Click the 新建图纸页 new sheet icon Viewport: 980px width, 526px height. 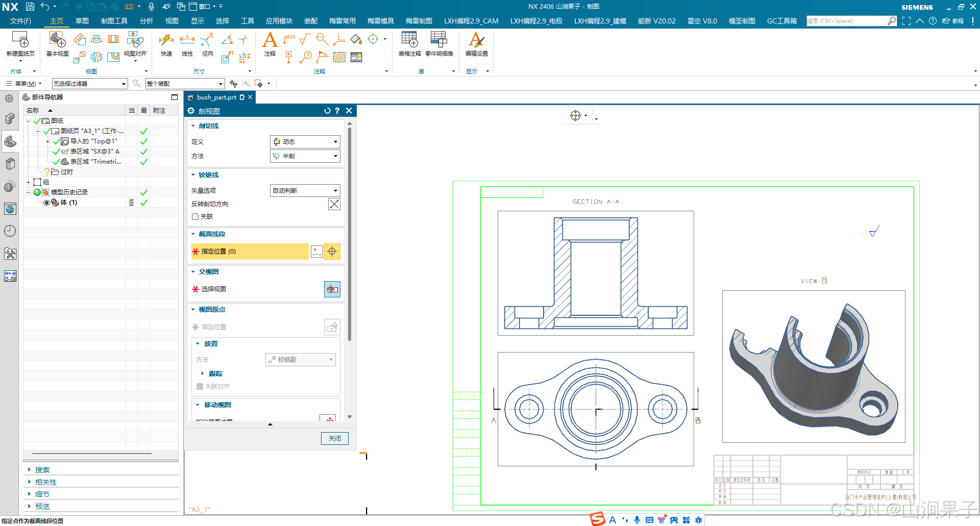pyautogui.click(x=20, y=40)
